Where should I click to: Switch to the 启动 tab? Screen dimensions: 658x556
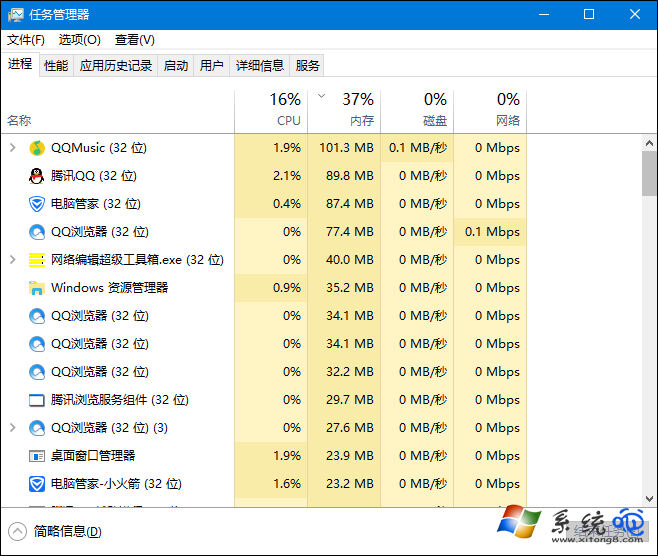point(176,66)
